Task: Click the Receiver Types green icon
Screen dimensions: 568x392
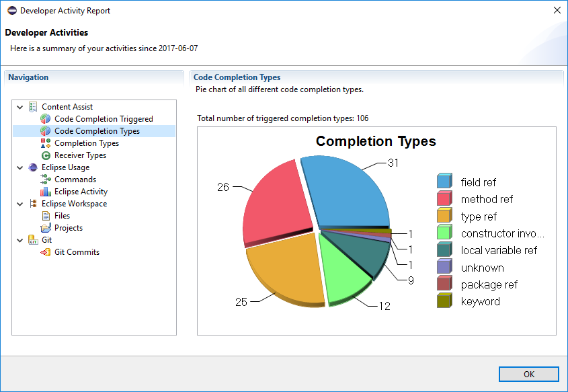Action: (46, 155)
